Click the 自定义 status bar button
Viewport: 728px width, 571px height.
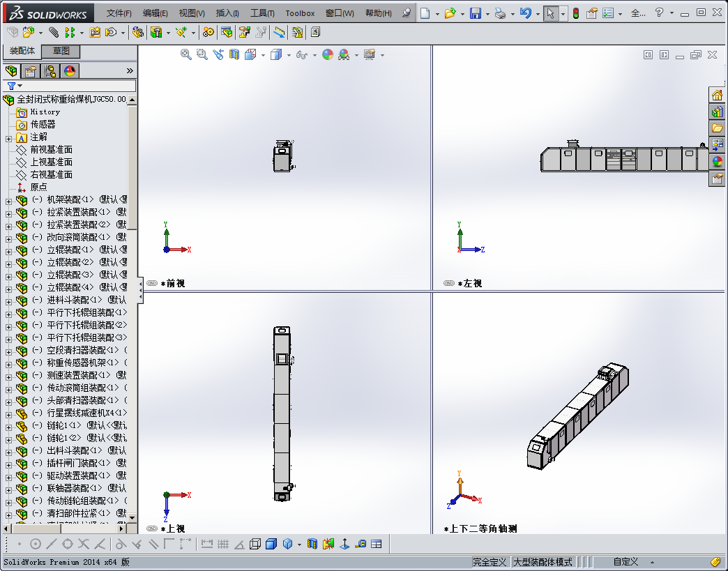(x=625, y=562)
